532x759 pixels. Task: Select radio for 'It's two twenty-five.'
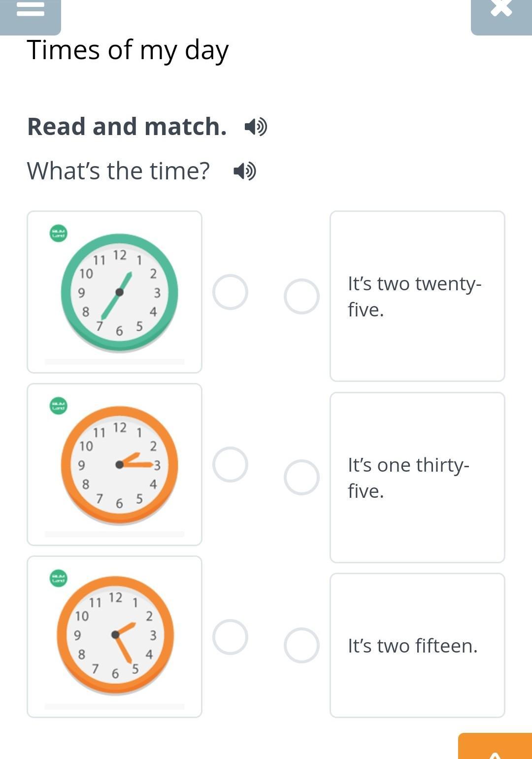pos(301,296)
